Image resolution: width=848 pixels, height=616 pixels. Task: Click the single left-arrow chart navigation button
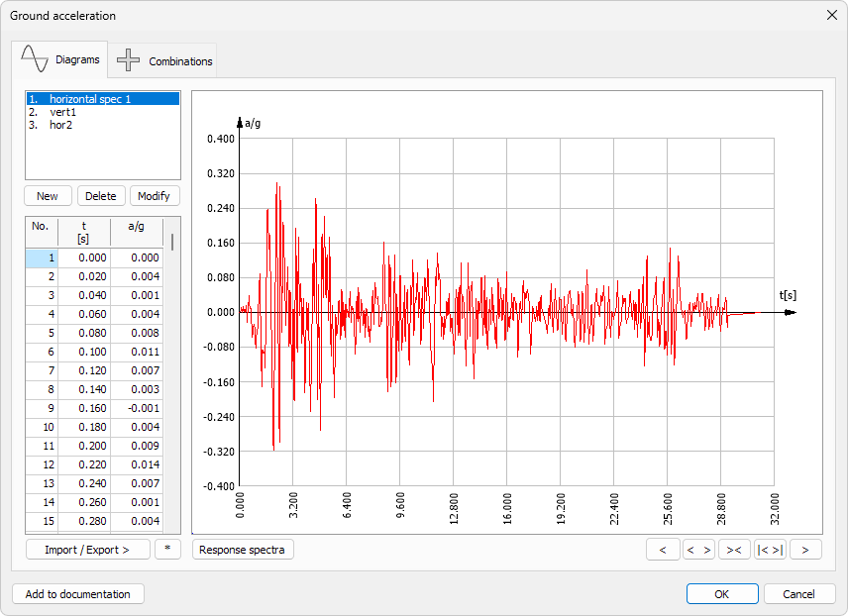(664, 549)
